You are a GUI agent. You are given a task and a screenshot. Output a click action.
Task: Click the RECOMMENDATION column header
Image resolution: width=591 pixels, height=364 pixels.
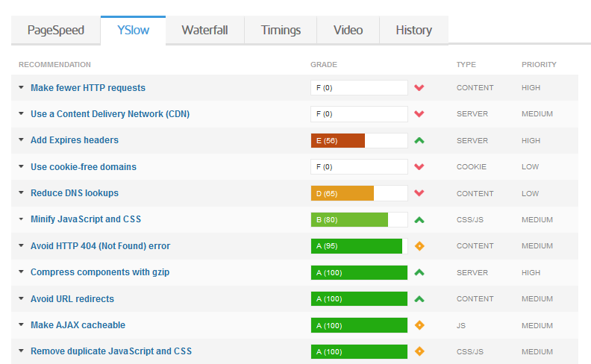(x=54, y=65)
